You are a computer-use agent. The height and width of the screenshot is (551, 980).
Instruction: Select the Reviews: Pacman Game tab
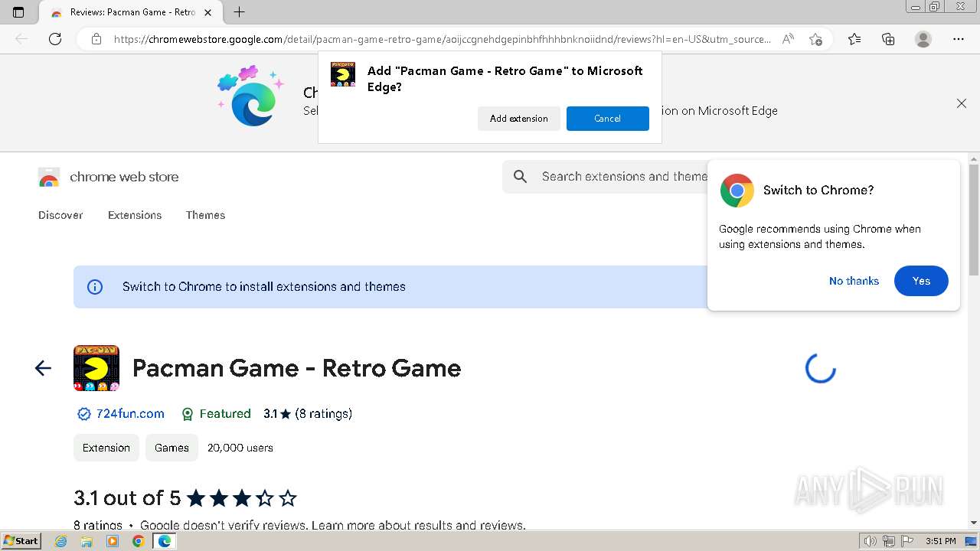pos(130,12)
